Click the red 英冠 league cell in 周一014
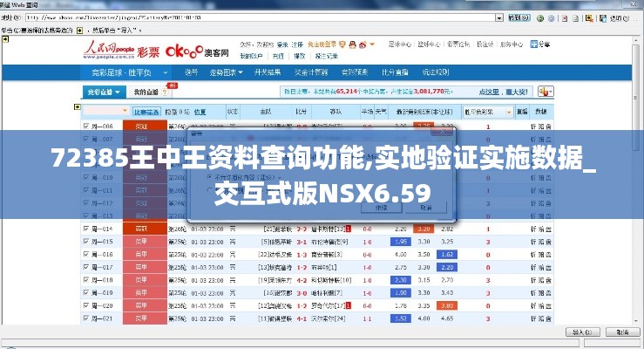Image resolution: width=644 pixels, height=349 pixels. coord(145,229)
